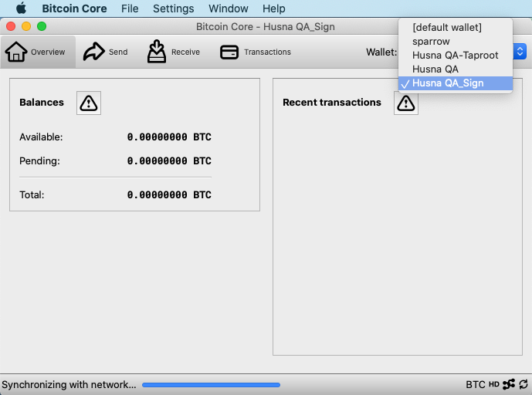The image size is (532, 395).
Task: Click the Send arrow icon
Action: point(94,52)
